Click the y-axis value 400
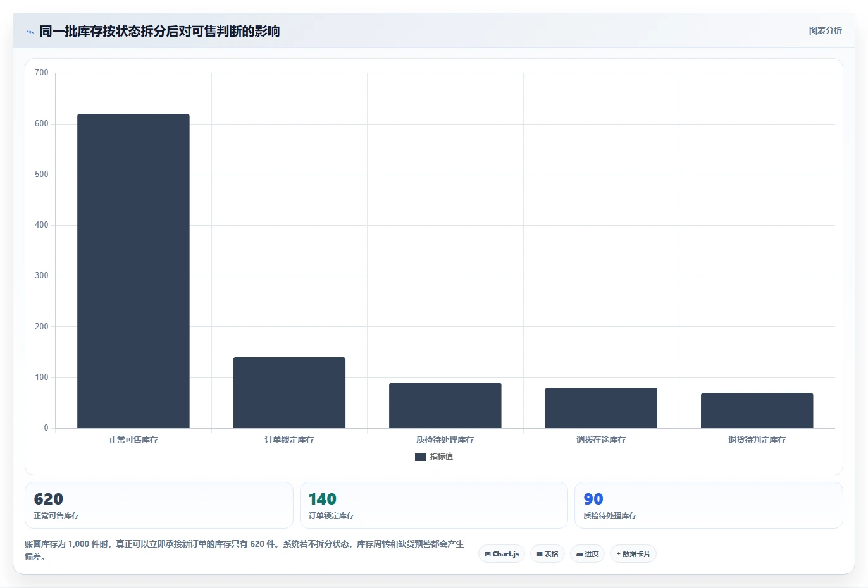This screenshot has width=868, height=588. click(42, 225)
